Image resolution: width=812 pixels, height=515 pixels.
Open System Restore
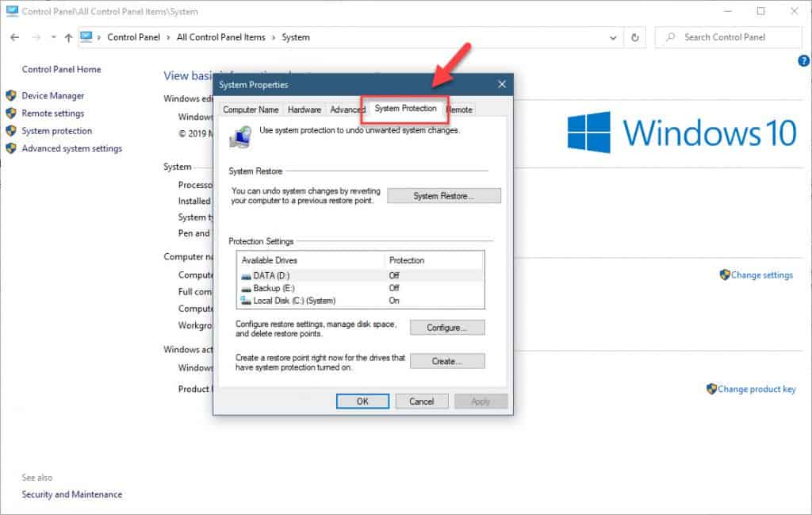(444, 195)
